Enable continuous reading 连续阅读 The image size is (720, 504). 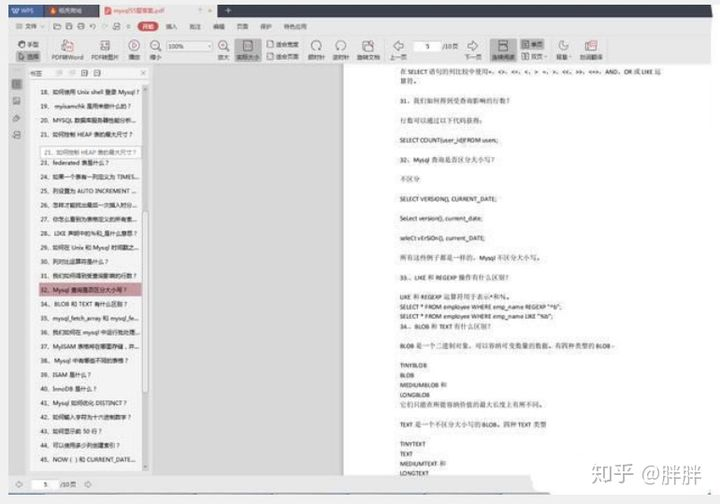pos(503,50)
